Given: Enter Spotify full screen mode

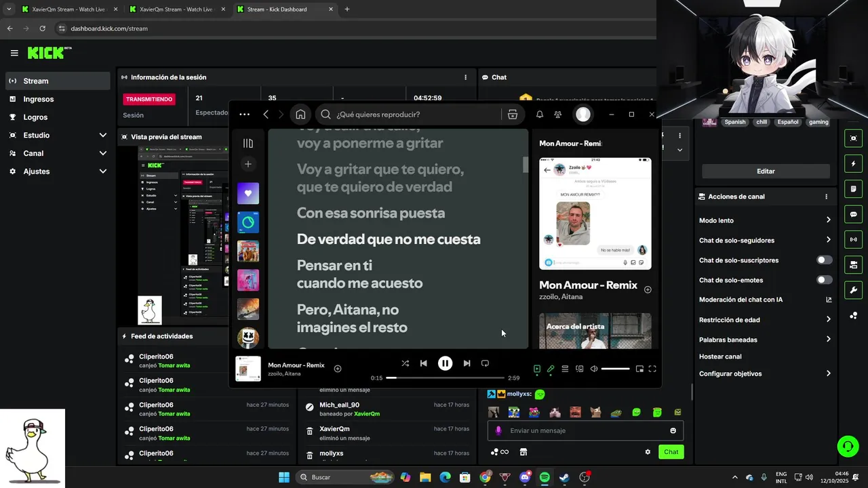Looking at the screenshot, I should pyautogui.click(x=652, y=369).
